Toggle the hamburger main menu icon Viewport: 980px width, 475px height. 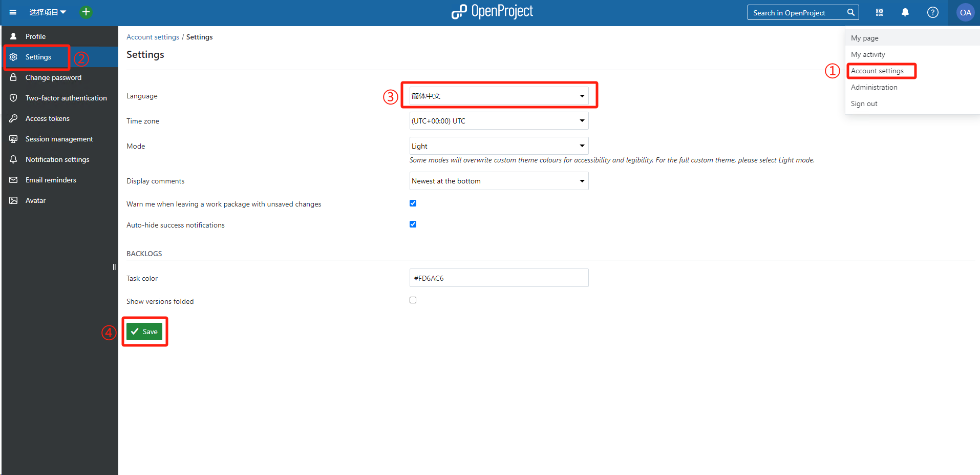tap(13, 12)
